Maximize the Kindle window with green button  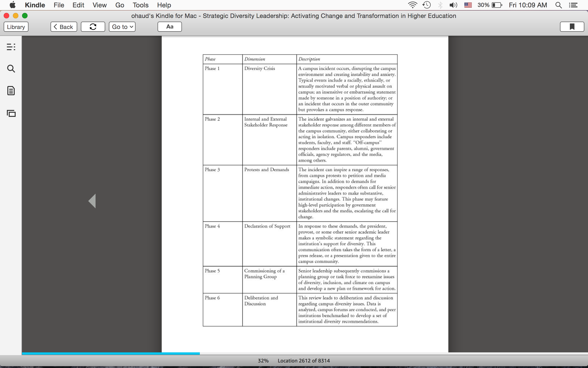click(25, 16)
